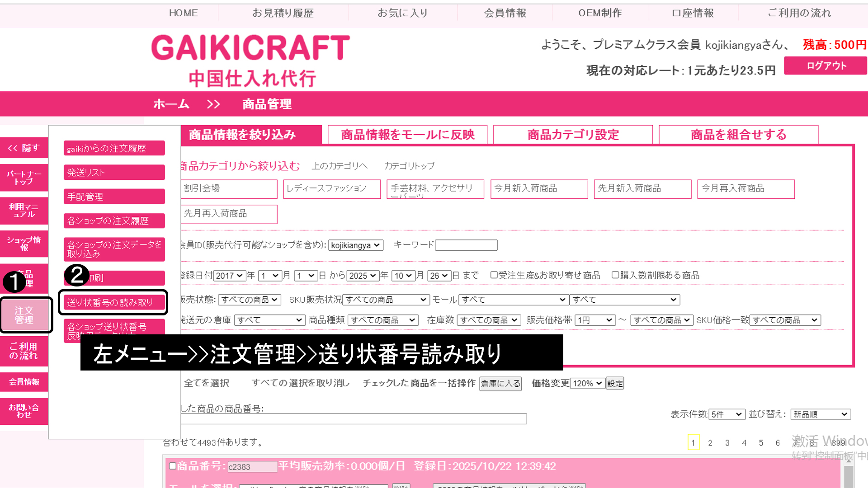
Task: Select 送り状番号の読み取り menu item
Action: pos(113,302)
